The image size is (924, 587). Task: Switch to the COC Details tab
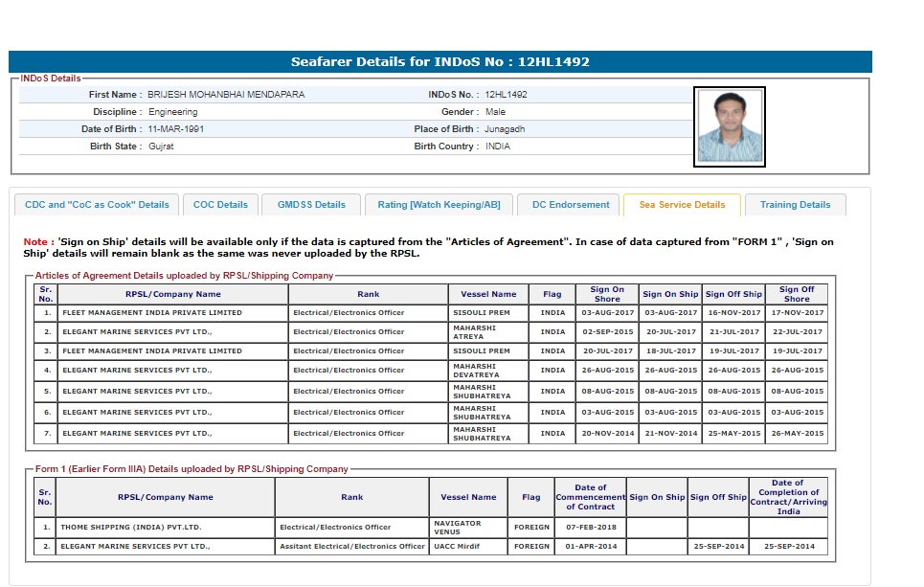pyautogui.click(x=220, y=205)
